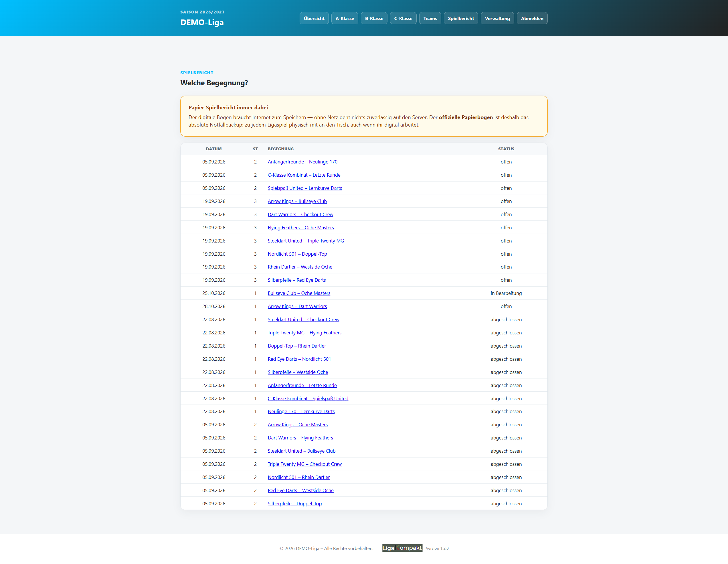Open C-Klasse Kombinat – Spielspaß United

click(308, 399)
